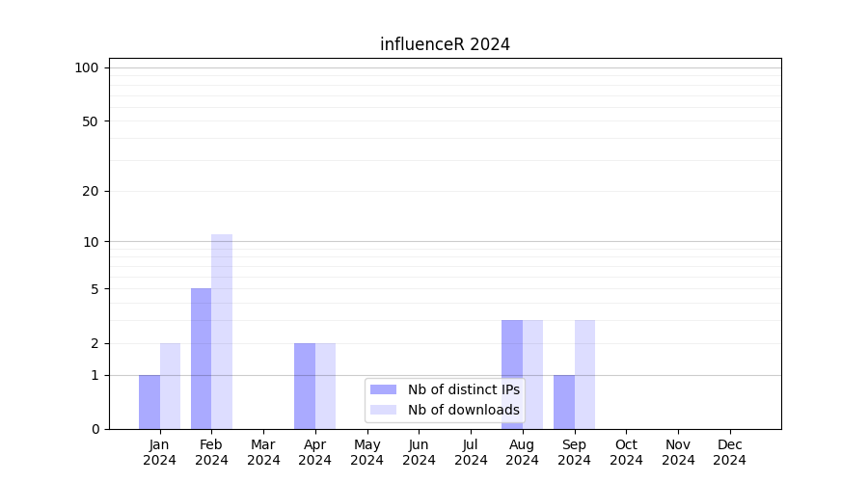The image size is (868, 482).
Task: Click the 'influenceR 2024' chart title
Action: pyautogui.click(x=445, y=44)
